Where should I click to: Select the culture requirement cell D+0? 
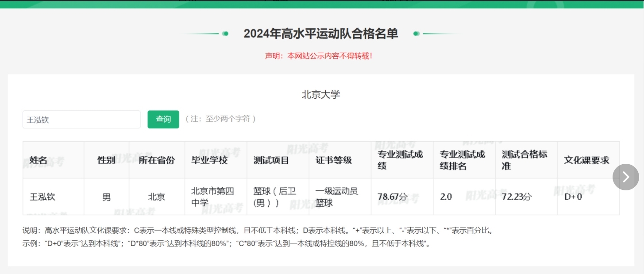pyautogui.click(x=588, y=197)
